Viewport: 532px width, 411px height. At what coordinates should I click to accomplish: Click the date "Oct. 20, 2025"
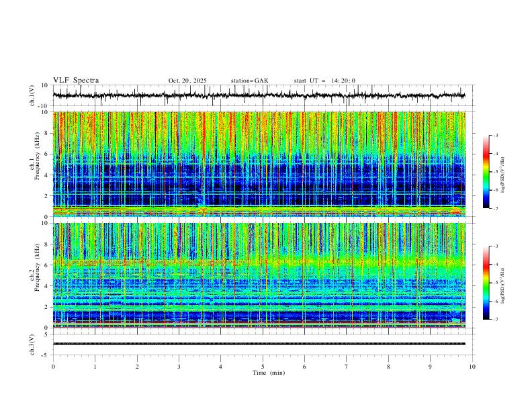(187, 81)
